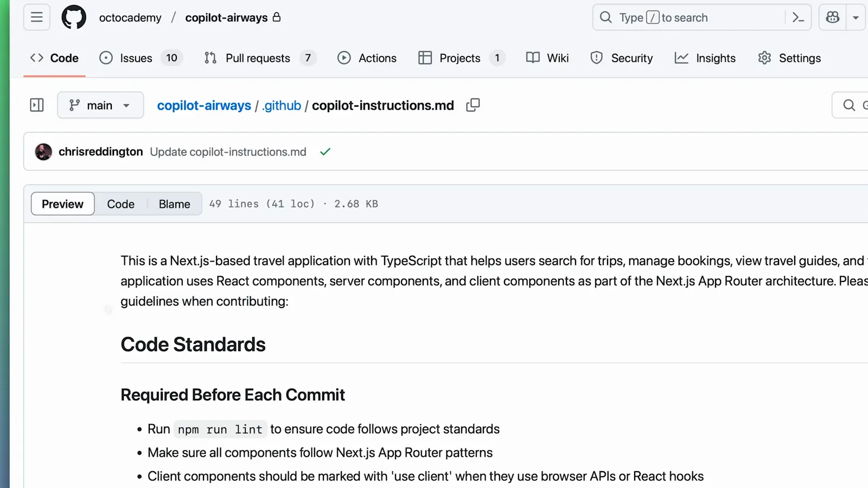The image size is (868, 488).
Task: Switch to the Code view button
Action: 120,204
